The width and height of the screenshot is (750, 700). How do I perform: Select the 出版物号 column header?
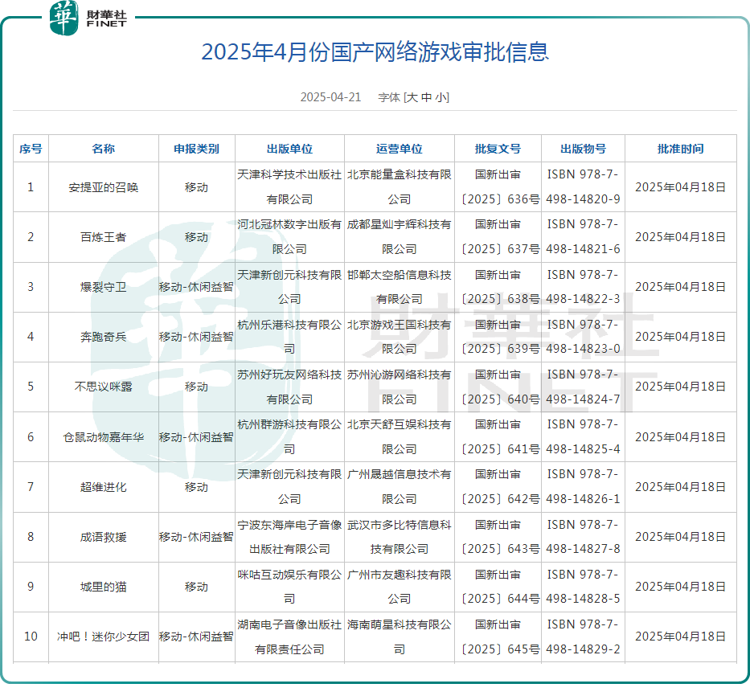(583, 149)
